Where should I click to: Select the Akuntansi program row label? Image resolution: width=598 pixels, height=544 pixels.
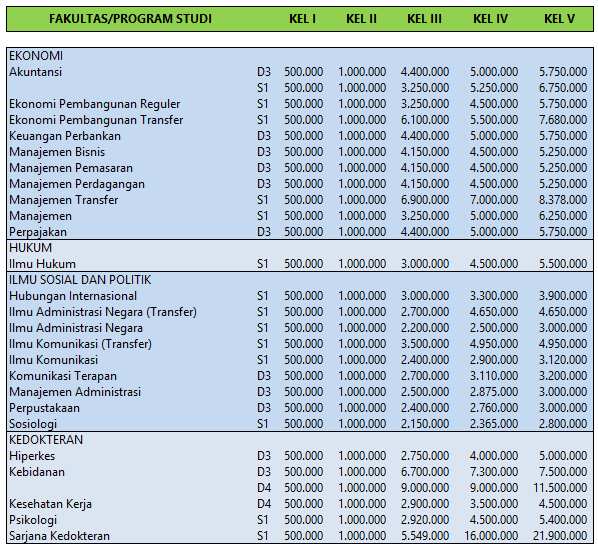coord(35,72)
